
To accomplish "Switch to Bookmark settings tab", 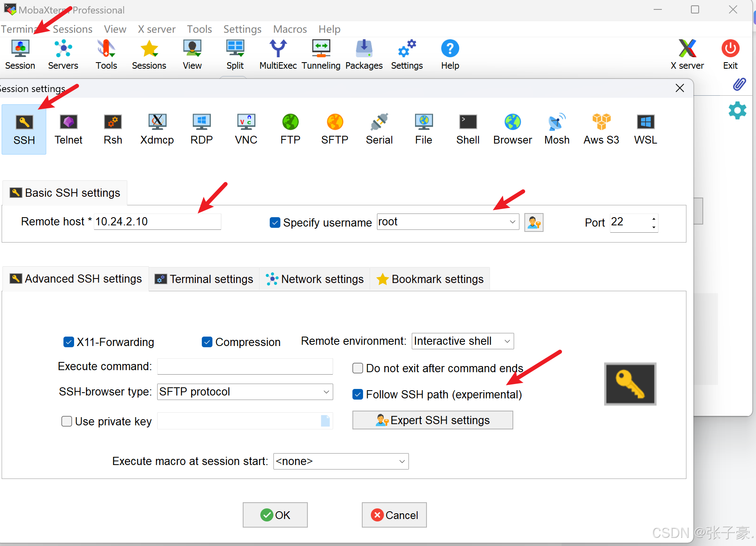I will point(430,279).
